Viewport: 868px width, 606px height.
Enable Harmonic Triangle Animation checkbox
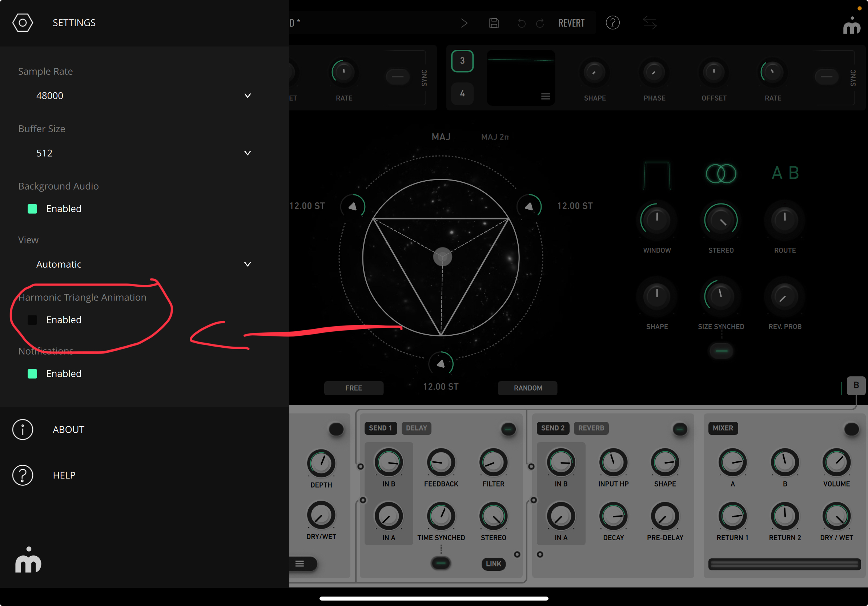[32, 320]
